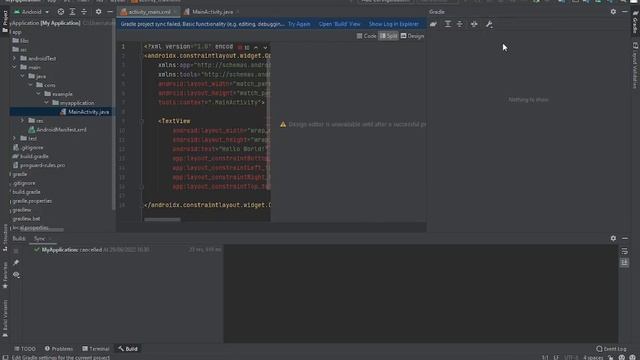Click Try Again in sync failed banner

click(x=299, y=24)
